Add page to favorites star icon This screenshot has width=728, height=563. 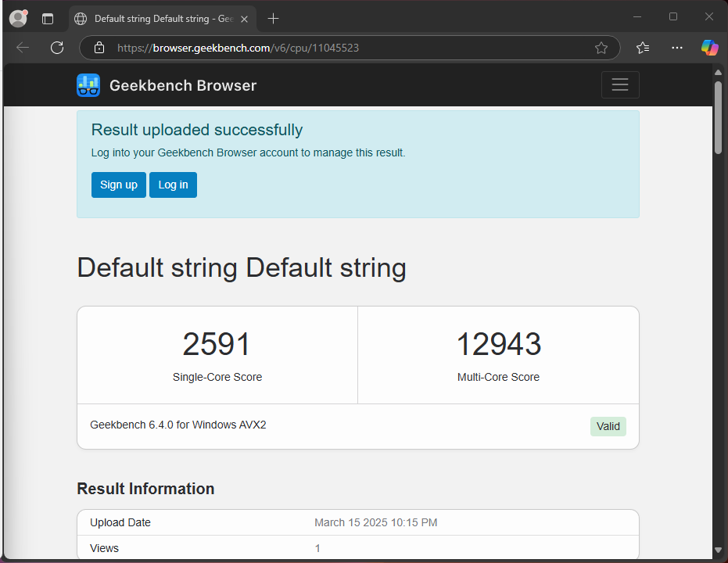pos(601,48)
